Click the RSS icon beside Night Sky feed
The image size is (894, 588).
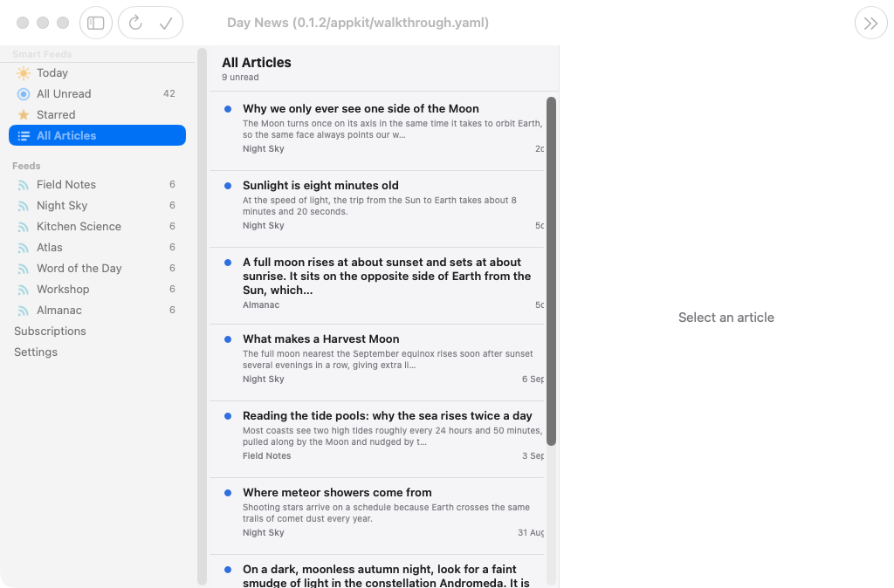pos(24,206)
